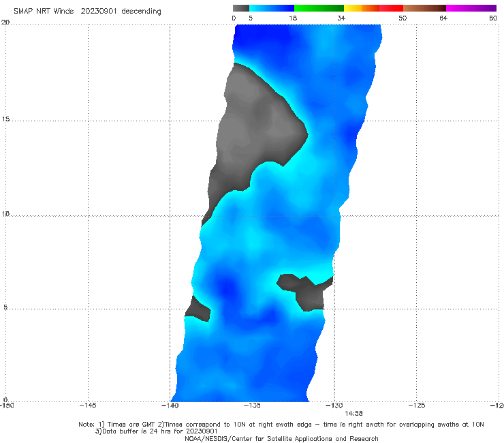Click the note '3)Data buffer is 24 hrs for 20230901'
504x443 pixels.
pyautogui.click(x=157, y=431)
